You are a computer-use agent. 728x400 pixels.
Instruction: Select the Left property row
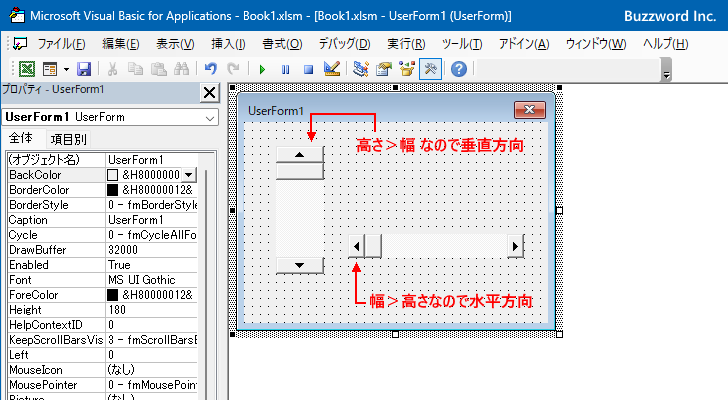tap(103, 355)
